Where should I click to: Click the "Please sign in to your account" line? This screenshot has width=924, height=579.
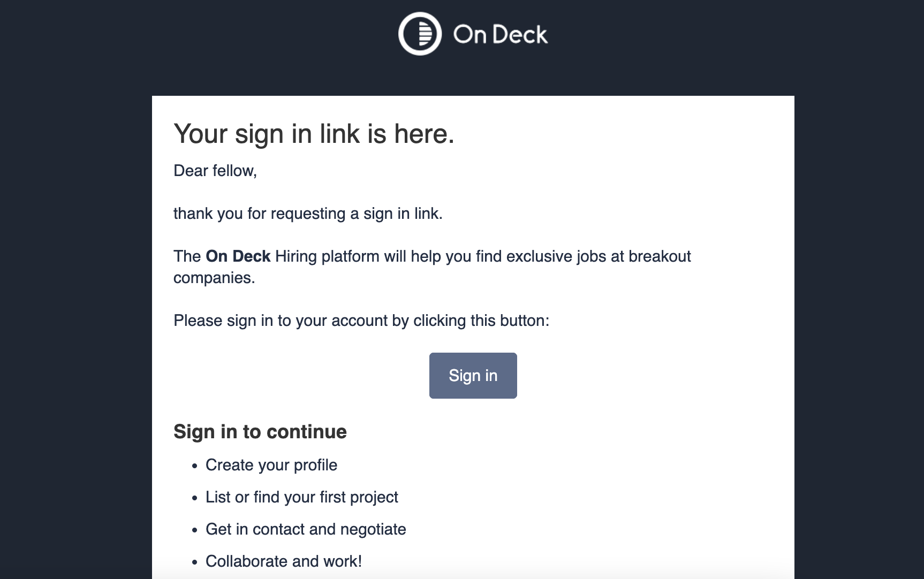click(361, 321)
